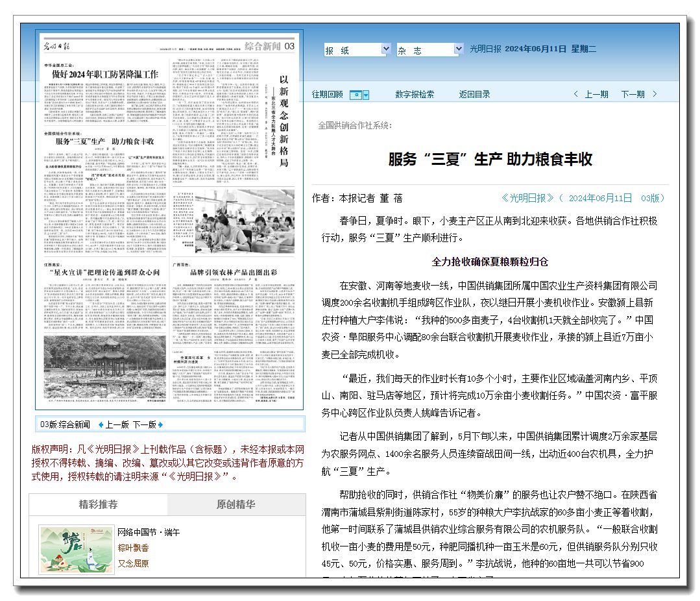This screenshot has width=700, height=601.
Task: Click the article title 服务"三夏"生产 助力粮食丰收
Action: click(490, 159)
